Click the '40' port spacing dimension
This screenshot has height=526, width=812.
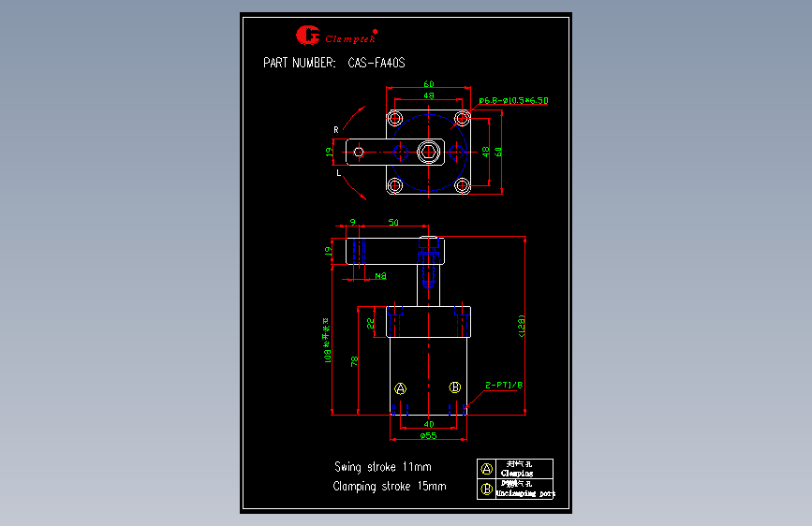tap(429, 424)
